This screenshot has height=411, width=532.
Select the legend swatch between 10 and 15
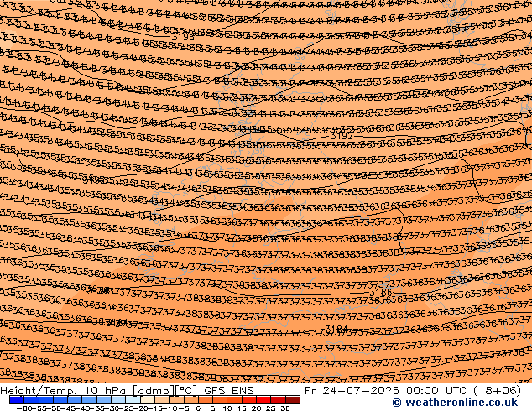tap(235, 400)
